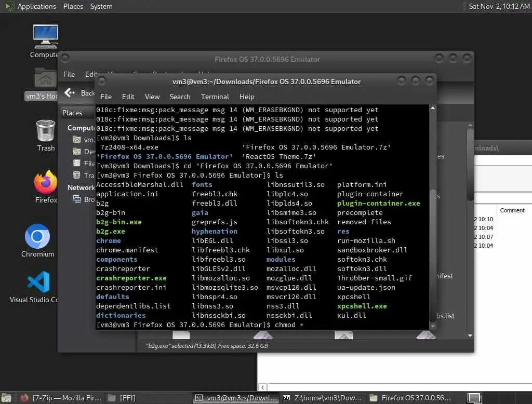Open the terminal Edit menu

tap(128, 97)
